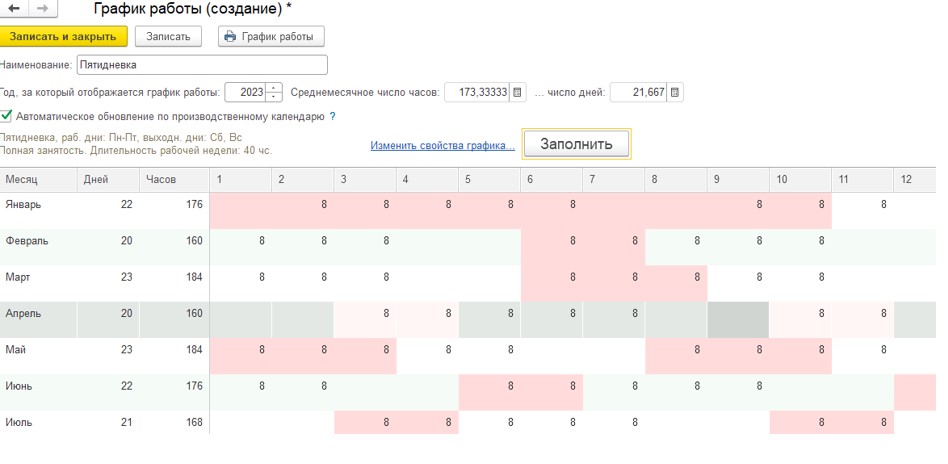The image size is (948, 464).
Task: Select July day 10 cell with 8 hours
Action: tap(800, 422)
